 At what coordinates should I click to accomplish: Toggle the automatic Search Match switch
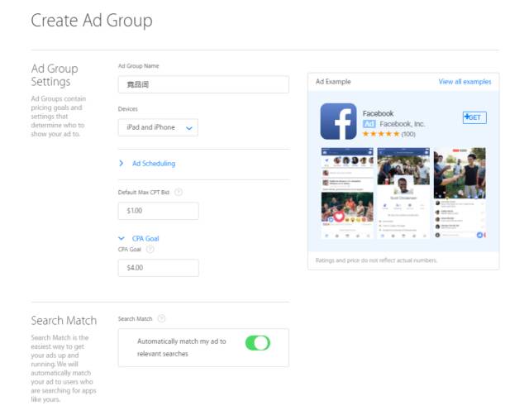pyautogui.click(x=258, y=343)
